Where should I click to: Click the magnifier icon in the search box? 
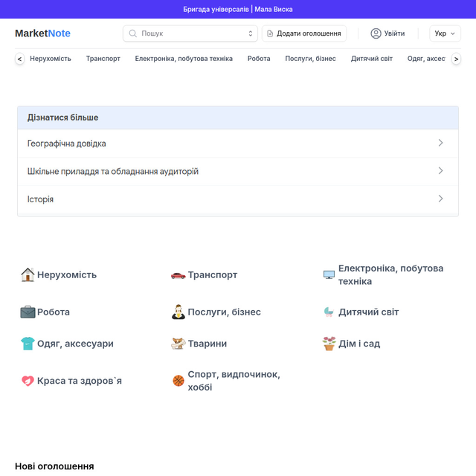tap(132, 33)
